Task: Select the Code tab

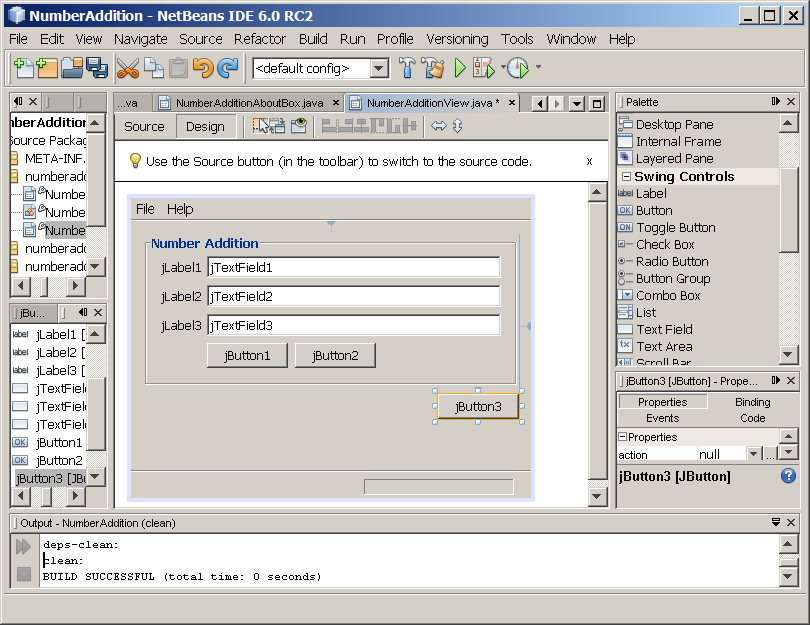Action: pos(753,418)
